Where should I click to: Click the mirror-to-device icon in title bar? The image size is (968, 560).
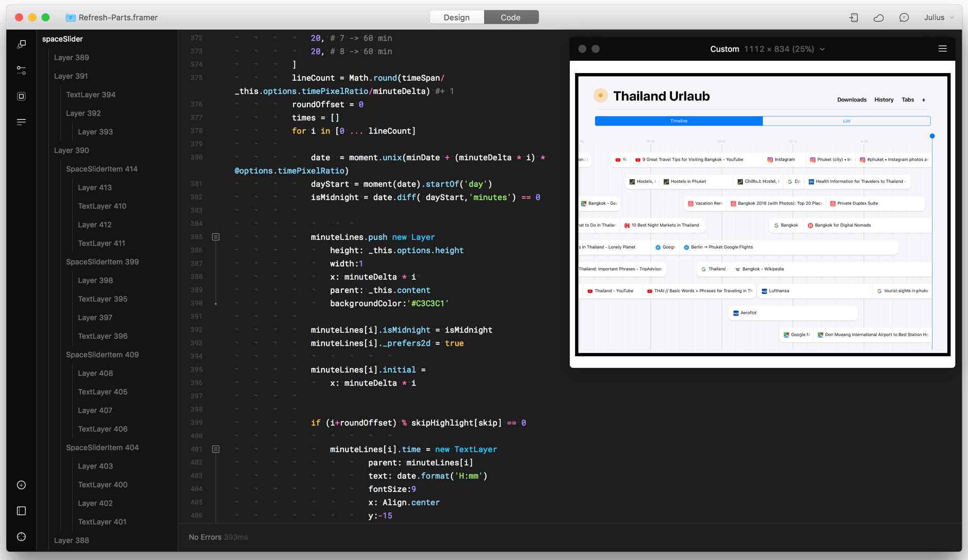(x=853, y=17)
